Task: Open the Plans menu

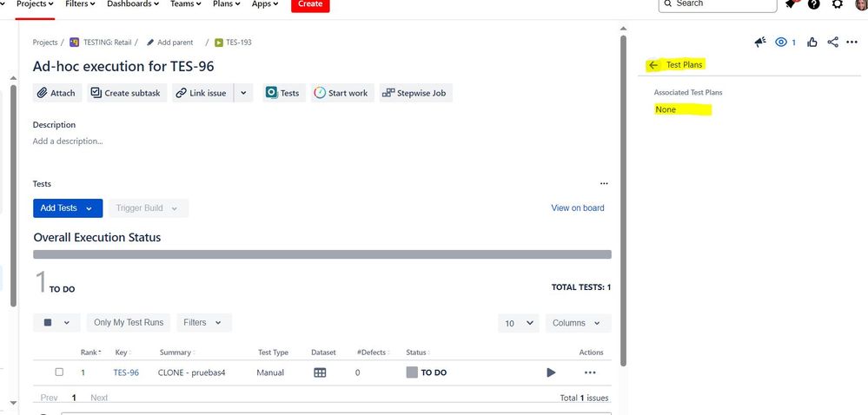Action: [x=227, y=4]
